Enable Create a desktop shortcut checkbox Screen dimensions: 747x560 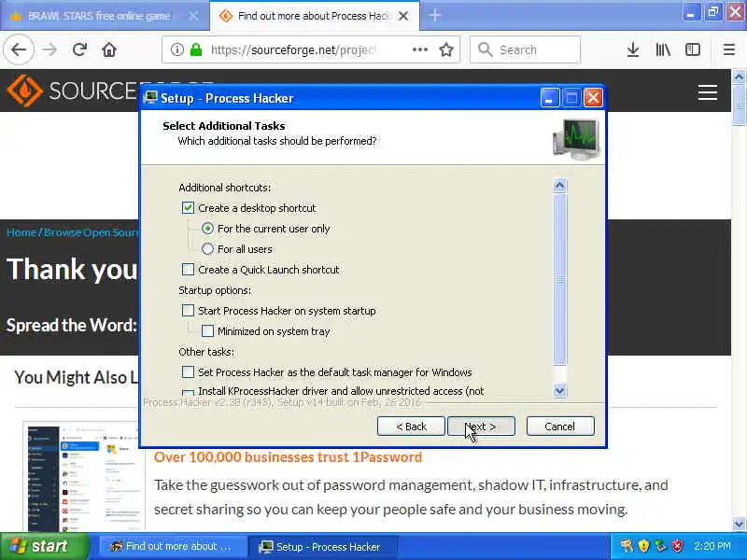[189, 208]
